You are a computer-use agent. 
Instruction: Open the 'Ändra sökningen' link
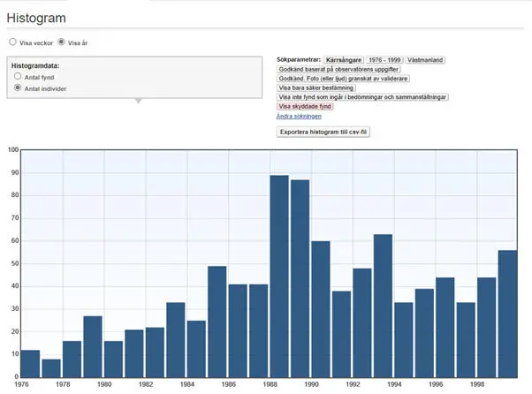pyautogui.click(x=299, y=116)
